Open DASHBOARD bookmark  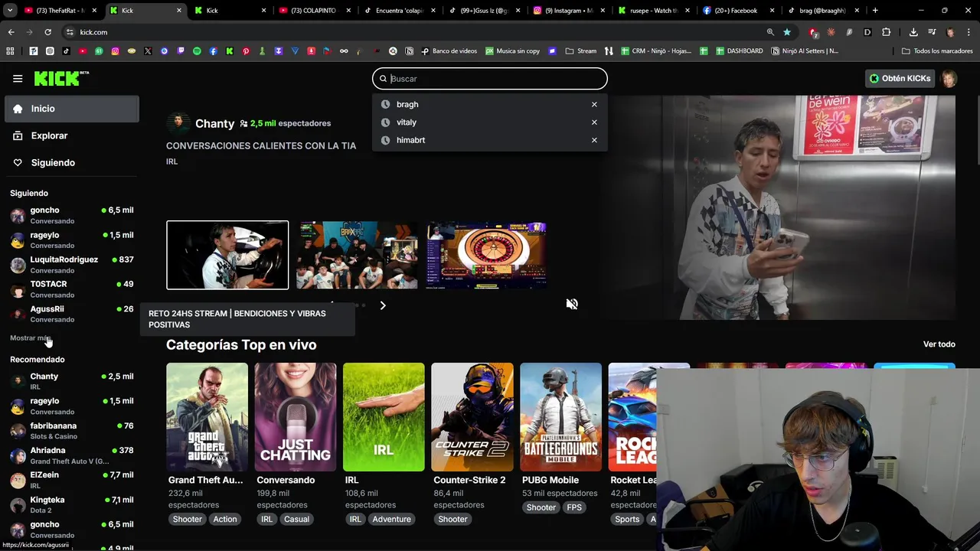pos(739,51)
